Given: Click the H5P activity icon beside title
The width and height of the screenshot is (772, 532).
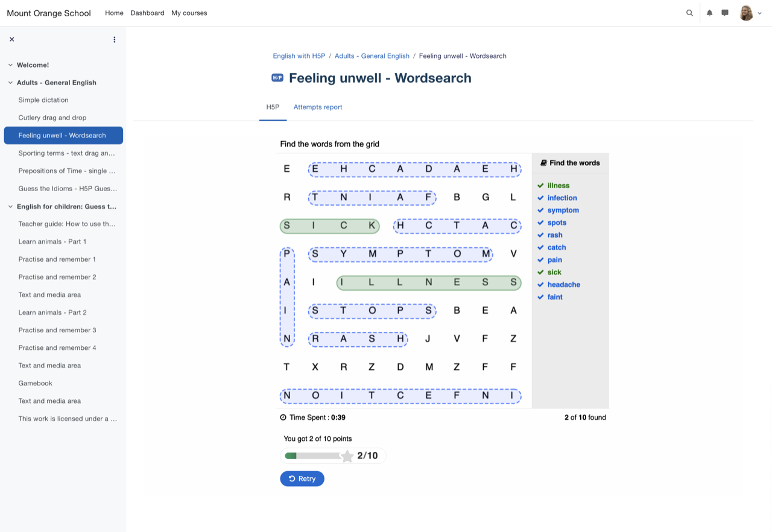Looking at the screenshot, I should (x=277, y=78).
